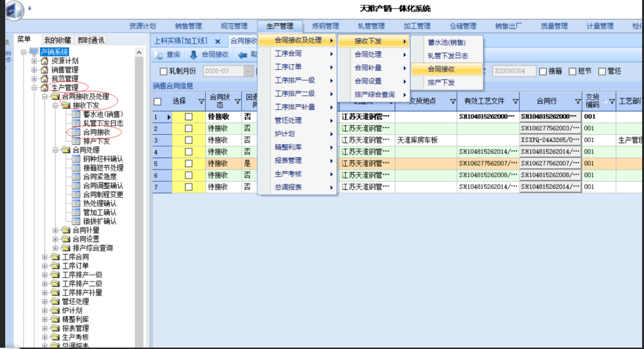
Task: Enable the 轧制月份 checkbox
Action: tap(164, 72)
